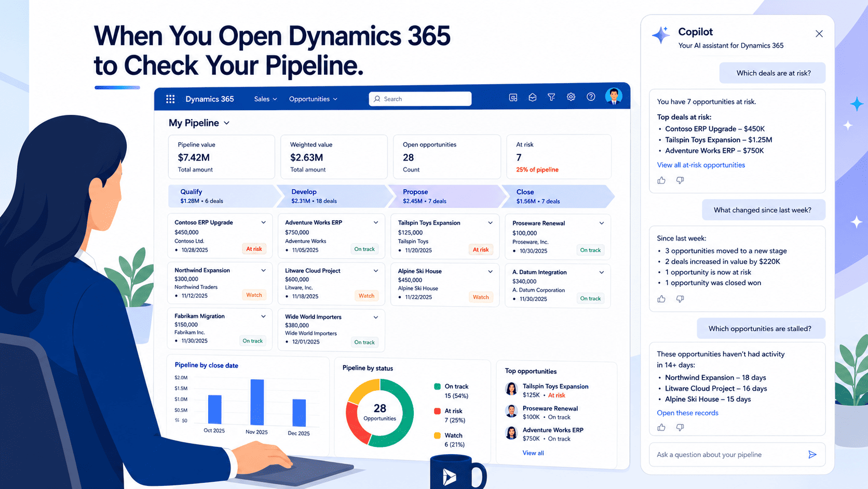Click the At risk red legend marker
Screen dimensions: 868x489
click(x=437, y=411)
